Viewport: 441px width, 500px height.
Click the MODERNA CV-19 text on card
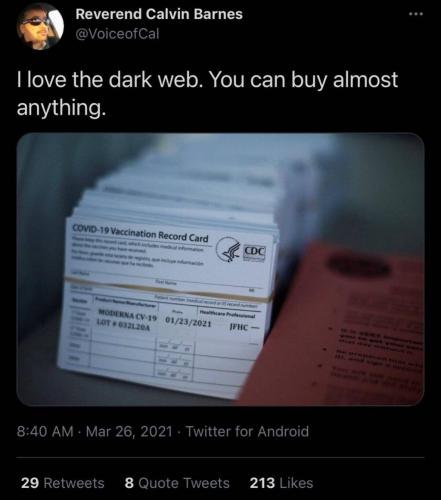point(127,315)
